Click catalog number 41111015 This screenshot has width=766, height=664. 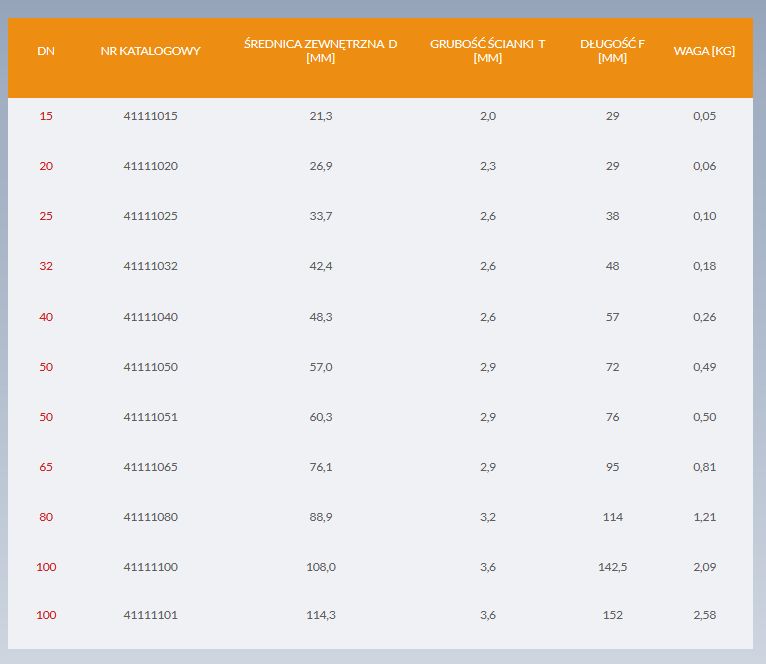tap(150, 116)
